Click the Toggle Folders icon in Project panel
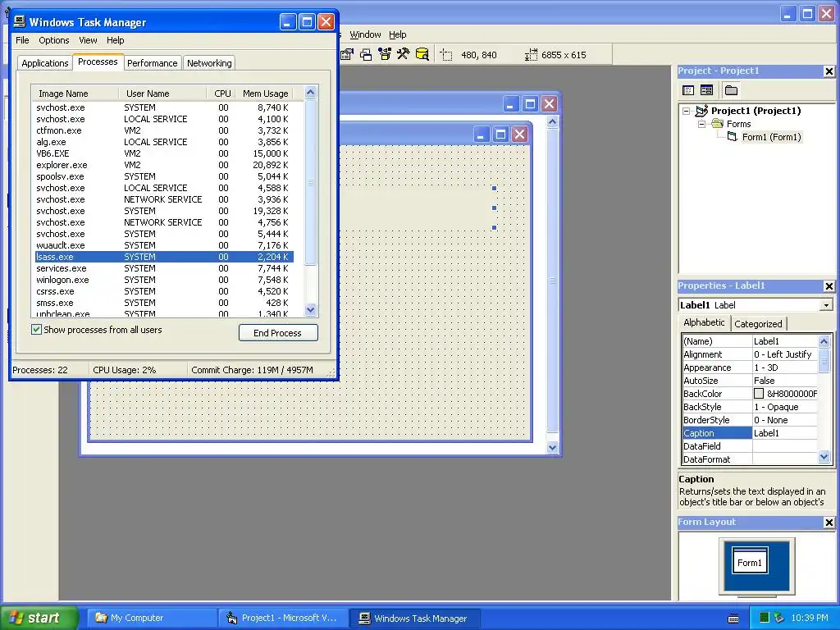This screenshot has width=840, height=630. click(731, 90)
